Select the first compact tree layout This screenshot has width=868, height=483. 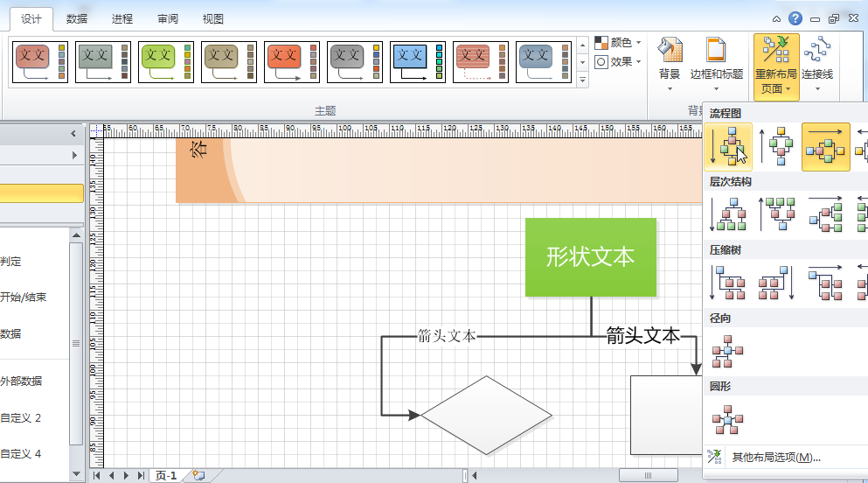point(728,283)
